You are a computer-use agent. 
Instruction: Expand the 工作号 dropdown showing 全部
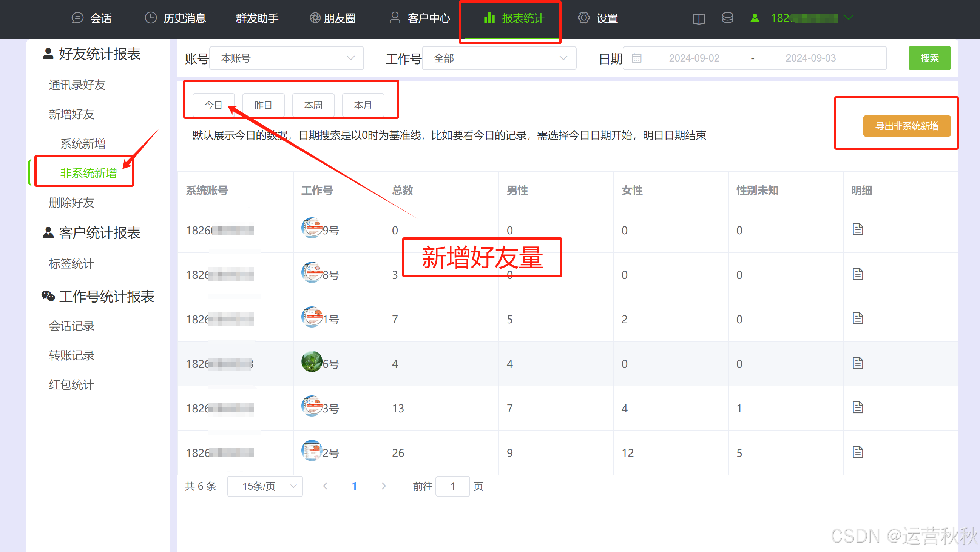(x=499, y=58)
